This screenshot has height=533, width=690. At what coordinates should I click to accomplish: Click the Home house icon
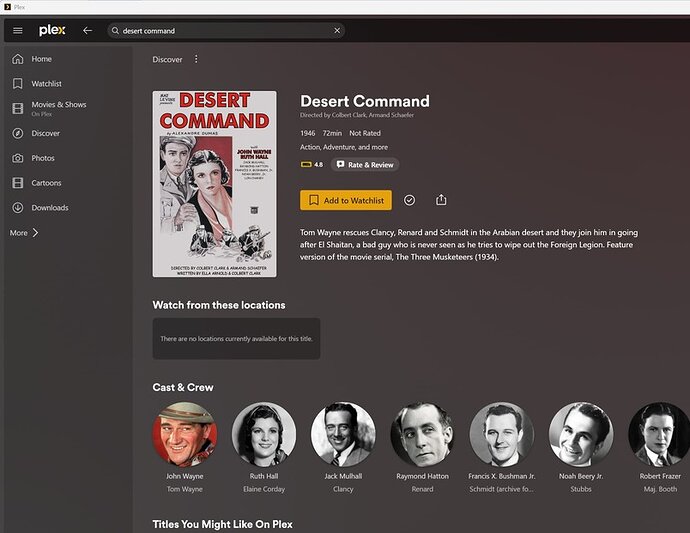coord(18,59)
